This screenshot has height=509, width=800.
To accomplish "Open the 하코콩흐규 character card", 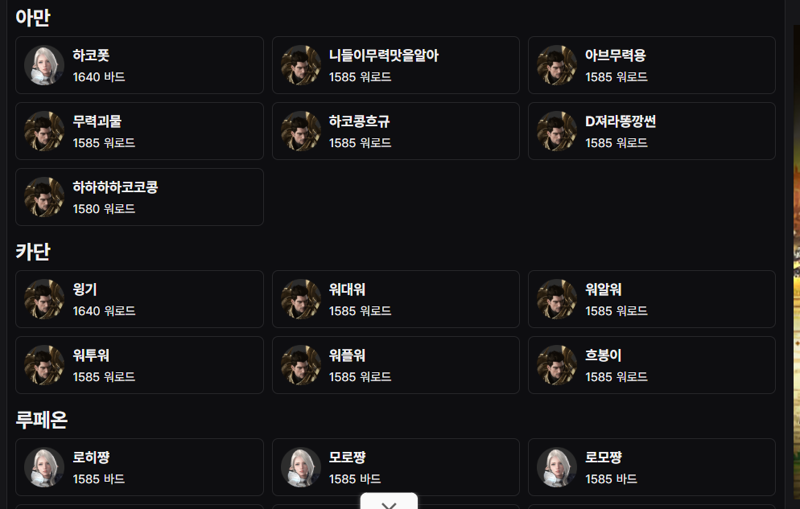I will point(395,131).
